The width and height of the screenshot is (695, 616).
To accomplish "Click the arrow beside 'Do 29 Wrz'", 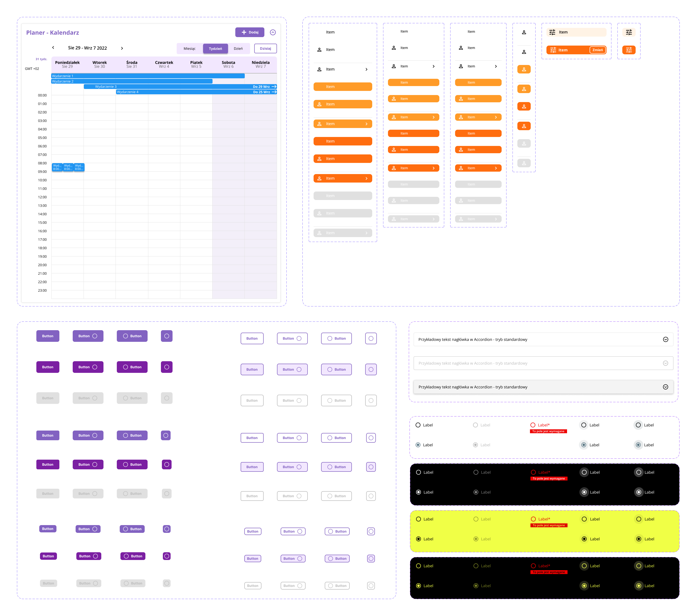I will 274,87.
